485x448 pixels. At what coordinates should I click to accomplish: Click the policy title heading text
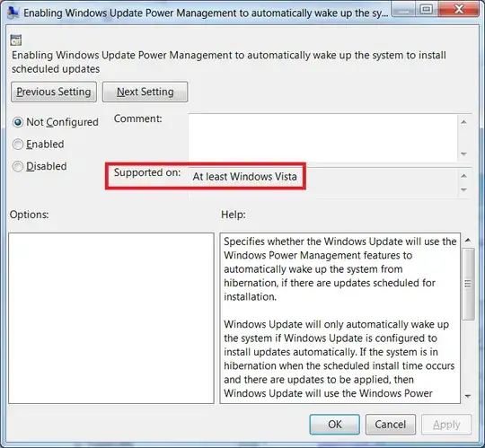click(x=229, y=62)
